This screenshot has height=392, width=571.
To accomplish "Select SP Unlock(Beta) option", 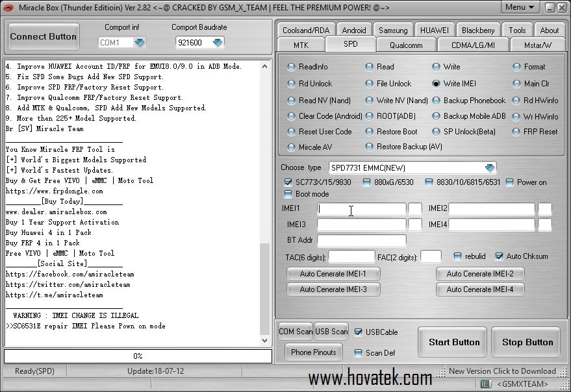I will pyautogui.click(x=464, y=132).
